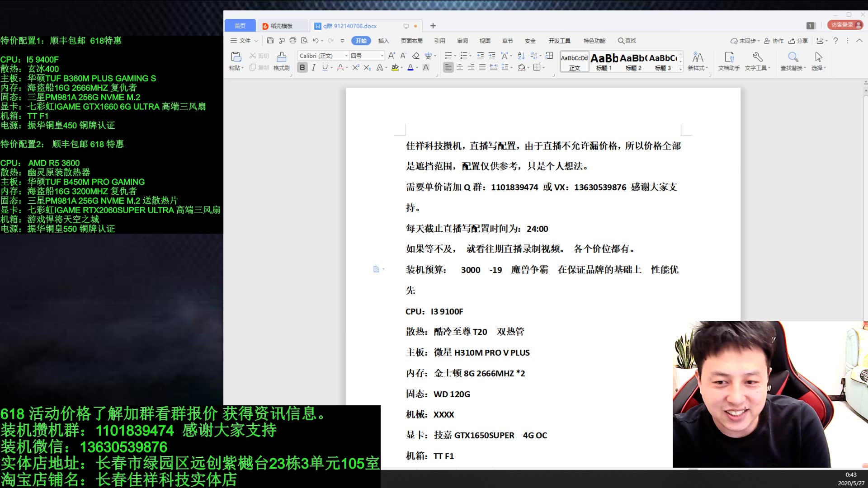Switch to the 页面布局 tab

click(x=411, y=41)
